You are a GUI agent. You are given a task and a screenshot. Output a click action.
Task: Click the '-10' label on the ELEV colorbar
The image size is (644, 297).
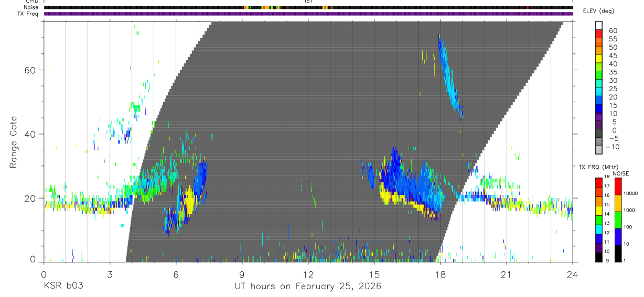pyautogui.click(x=614, y=147)
